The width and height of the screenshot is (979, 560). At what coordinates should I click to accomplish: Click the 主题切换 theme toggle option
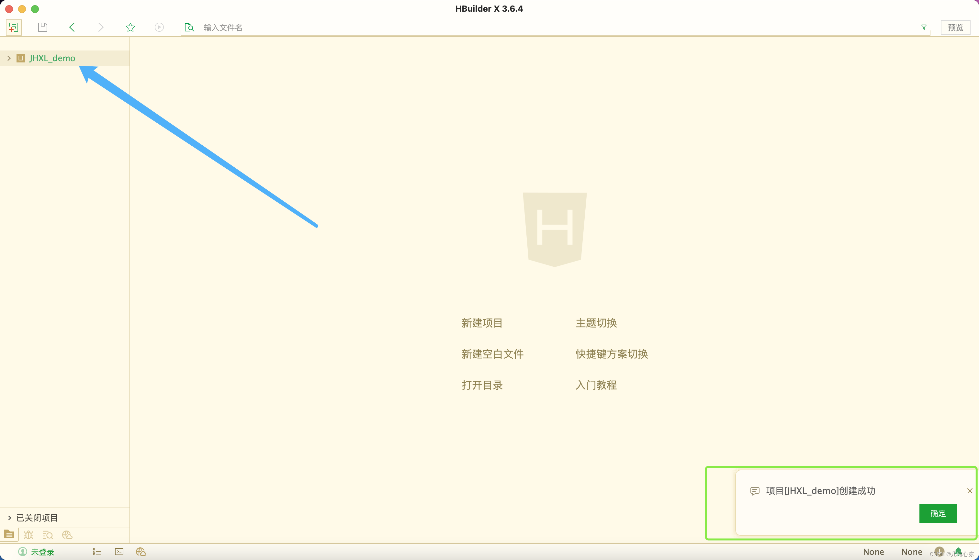[596, 323]
